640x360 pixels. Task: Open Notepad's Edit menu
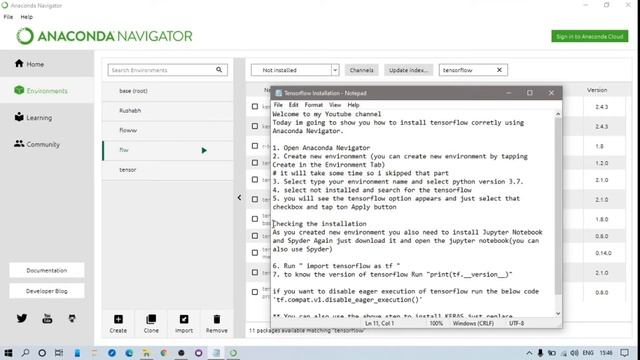(293, 105)
